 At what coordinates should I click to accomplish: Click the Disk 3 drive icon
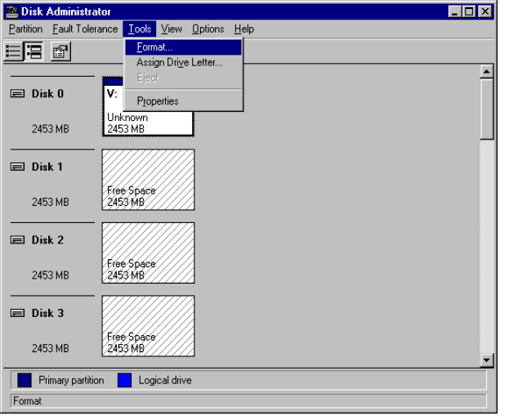pyautogui.click(x=17, y=314)
